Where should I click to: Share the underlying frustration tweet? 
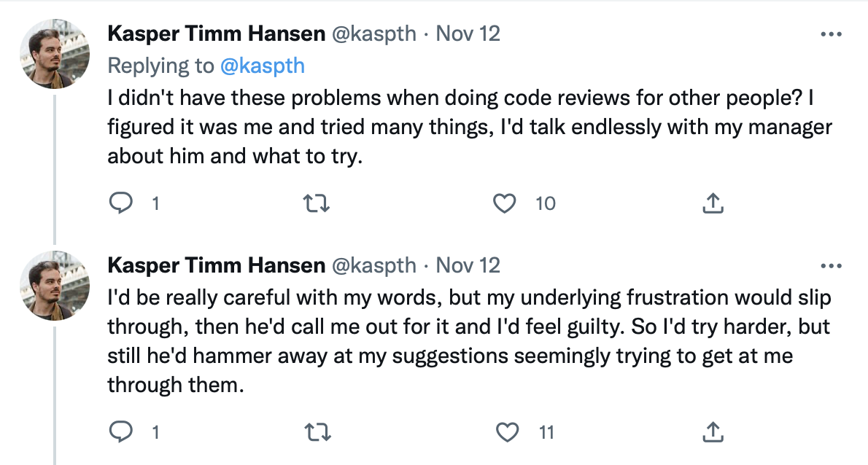(x=712, y=432)
